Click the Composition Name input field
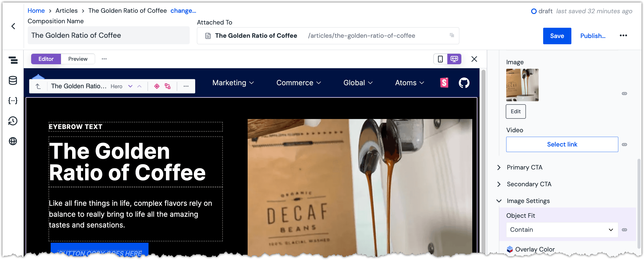The height and width of the screenshot is (260, 644). [x=109, y=35]
